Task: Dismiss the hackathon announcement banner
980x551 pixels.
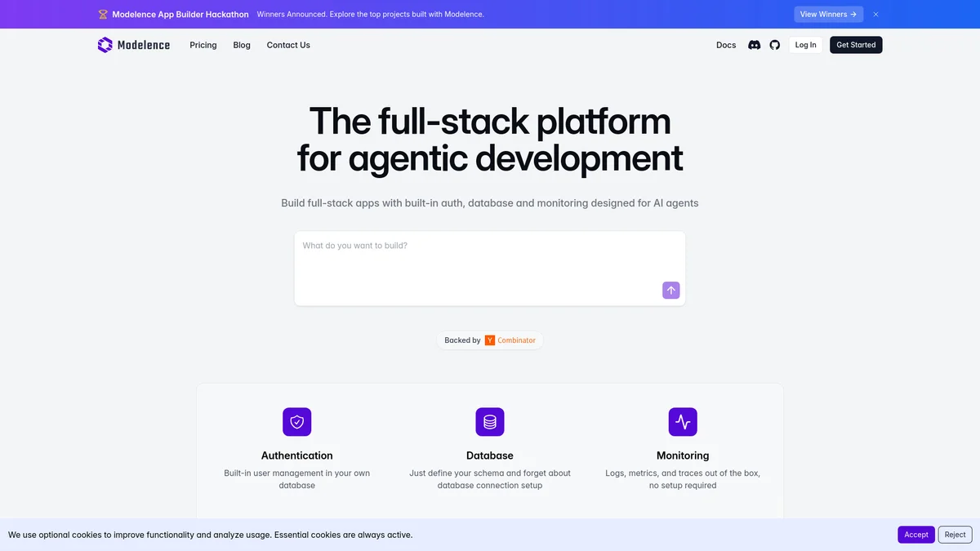Action: [x=875, y=14]
